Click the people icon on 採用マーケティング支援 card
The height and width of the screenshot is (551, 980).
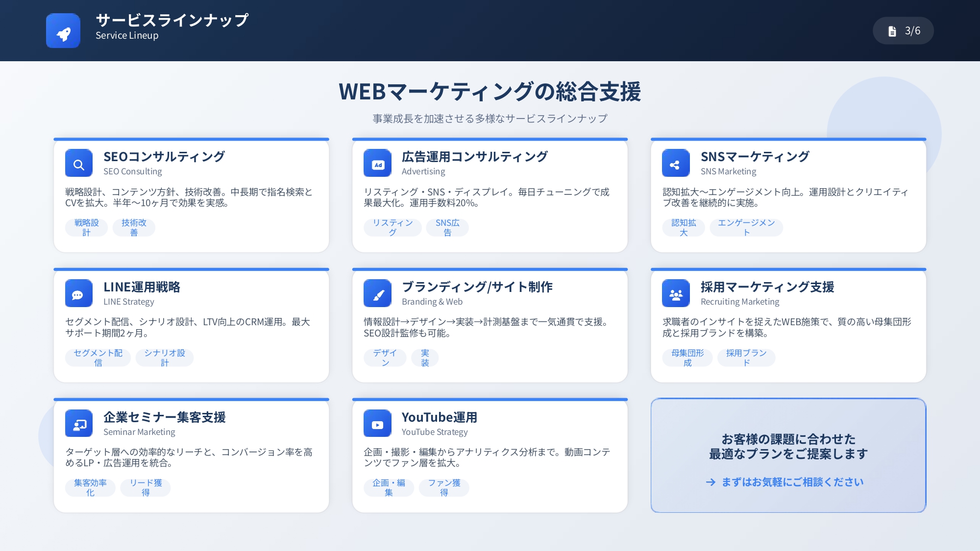676,293
